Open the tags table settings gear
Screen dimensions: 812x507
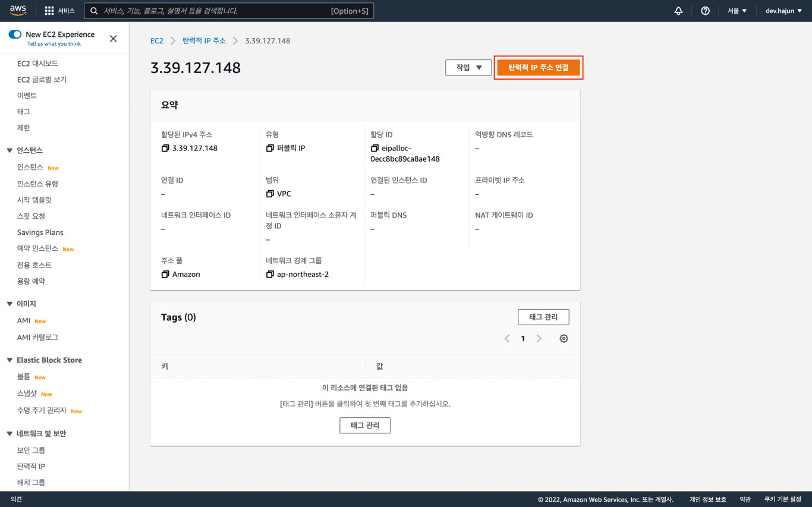pyautogui.click(x=564, y=339)
